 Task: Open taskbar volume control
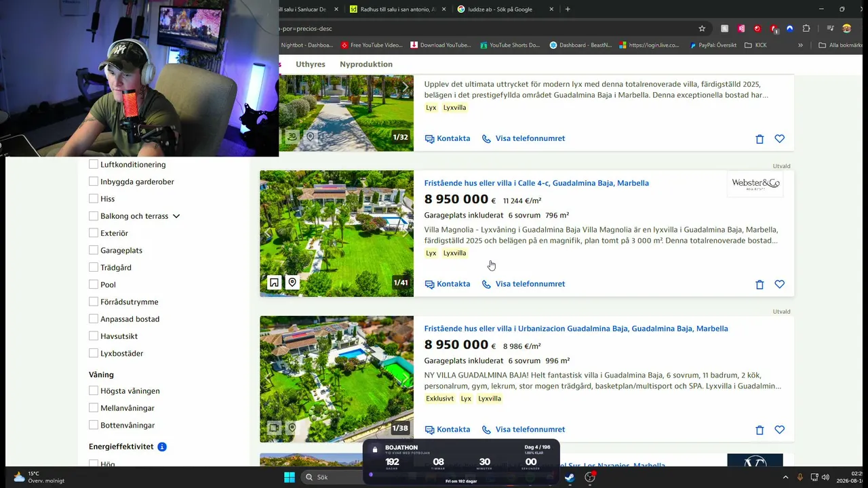point(825,477)
